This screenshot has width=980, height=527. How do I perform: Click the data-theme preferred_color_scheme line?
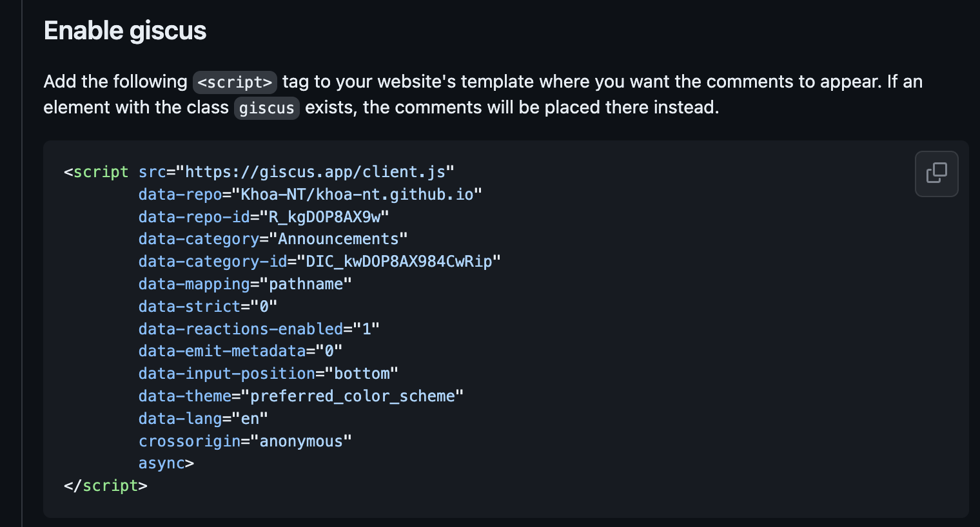(301, 396)
